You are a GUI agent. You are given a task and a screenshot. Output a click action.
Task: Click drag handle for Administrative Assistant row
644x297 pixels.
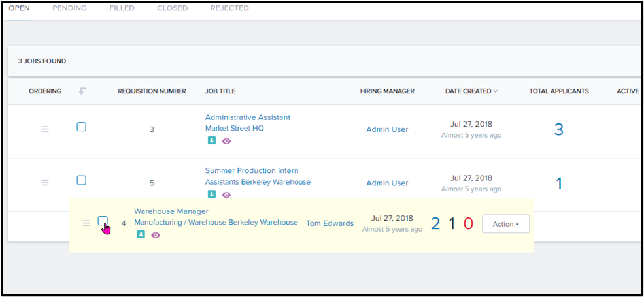pyautogui.click(x=45, y=129)
